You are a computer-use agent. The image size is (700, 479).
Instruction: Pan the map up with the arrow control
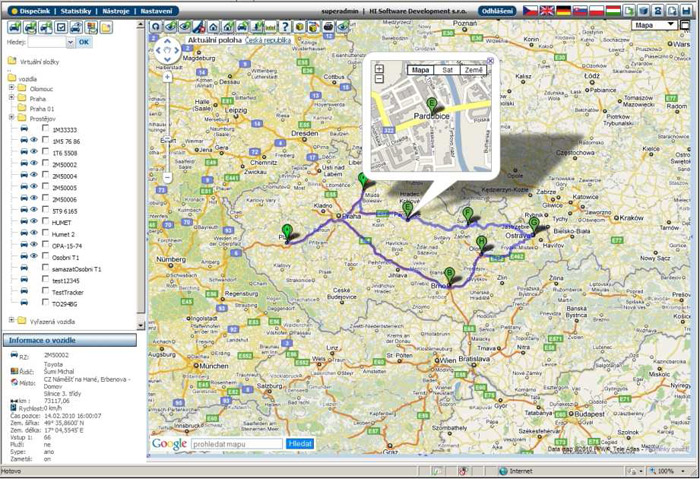pos(168,41)
